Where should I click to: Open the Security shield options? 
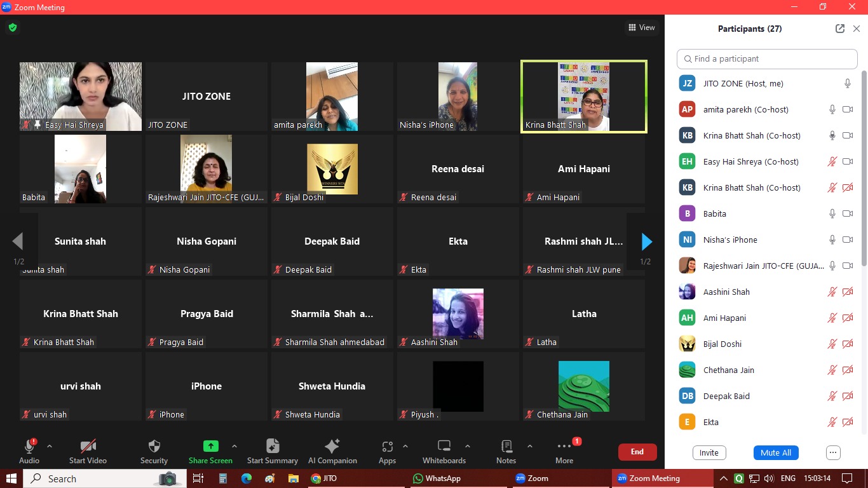pyautogui.click(x=154, y=447)
